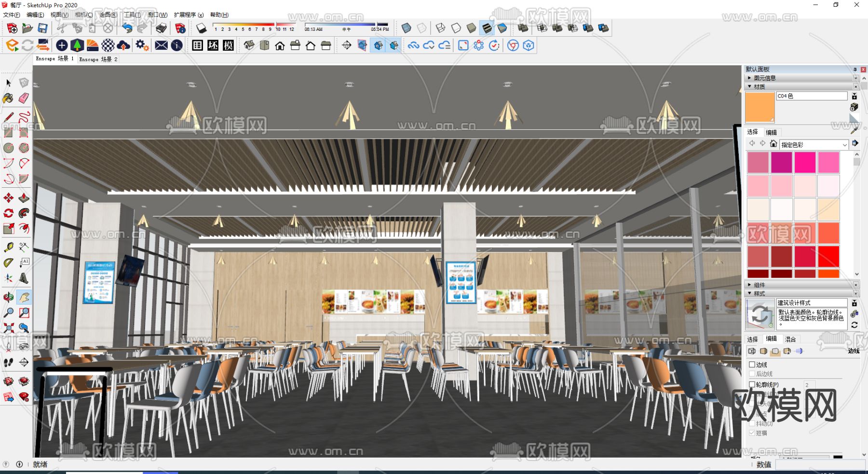Click the 数值 measurements input box
The image size is (868, 474).
pos(820,464)
